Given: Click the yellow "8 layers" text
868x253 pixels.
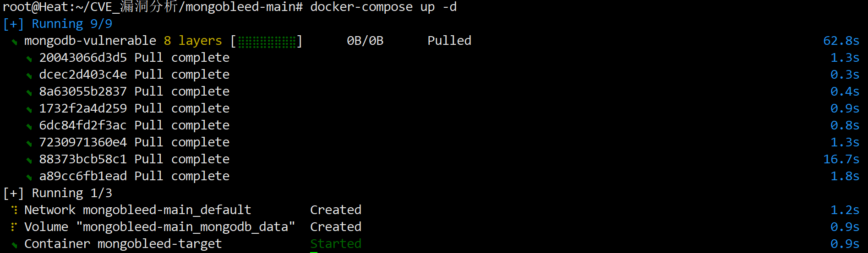Looking at the screenshot, I should point(193,41).
